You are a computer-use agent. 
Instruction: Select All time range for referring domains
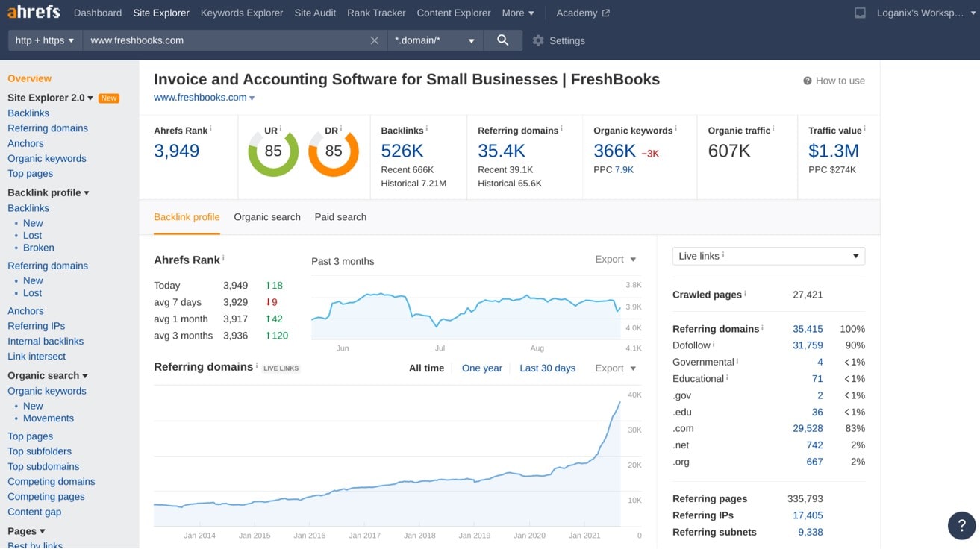(x=426, y=368)
